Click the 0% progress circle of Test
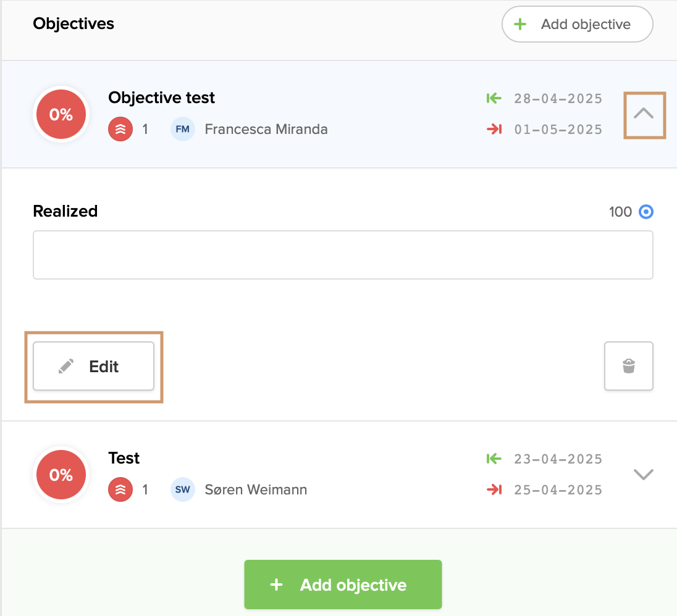This screenshot has width=677, height=616. pos(61,475)
